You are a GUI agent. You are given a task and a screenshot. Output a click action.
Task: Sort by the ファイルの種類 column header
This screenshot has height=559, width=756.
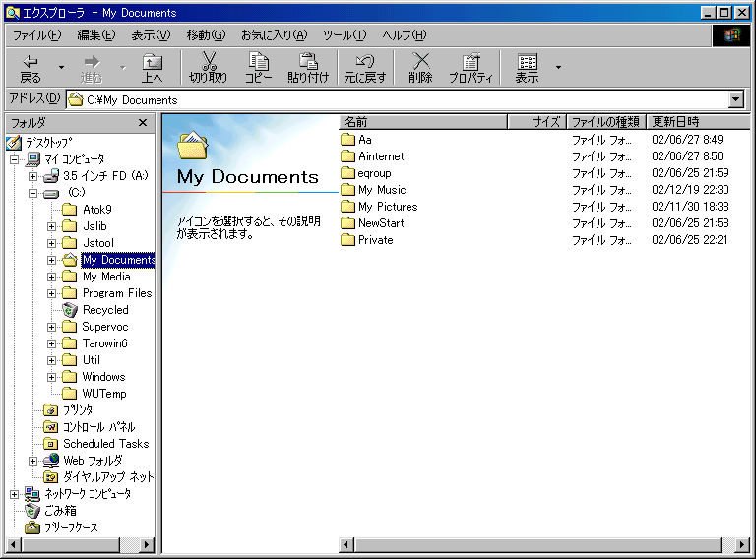coord(606,122)
